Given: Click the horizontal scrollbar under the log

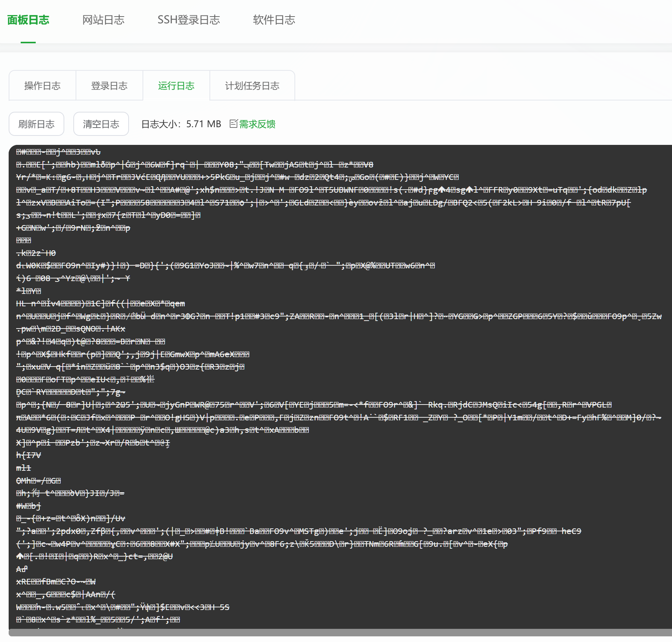Looking at the screenshot, I should pos(338,632).
